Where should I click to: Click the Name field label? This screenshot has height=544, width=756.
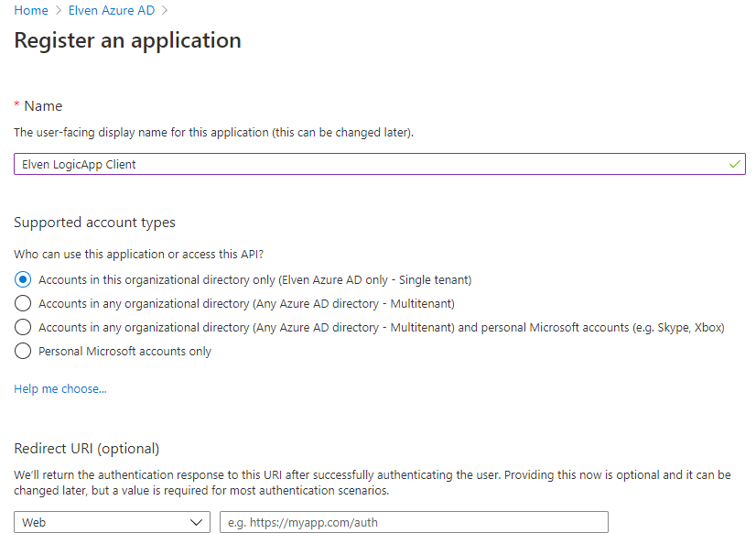coord(43,106)
